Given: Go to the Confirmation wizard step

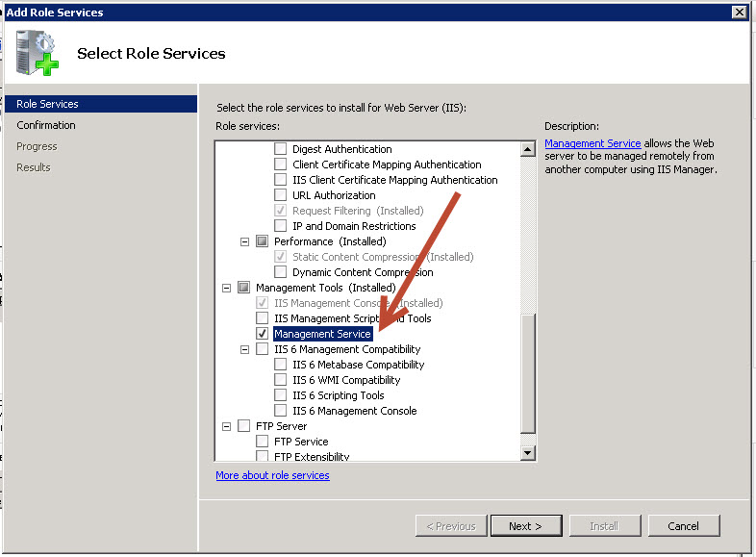Looking at the screenshot, I should click(46, 125).
